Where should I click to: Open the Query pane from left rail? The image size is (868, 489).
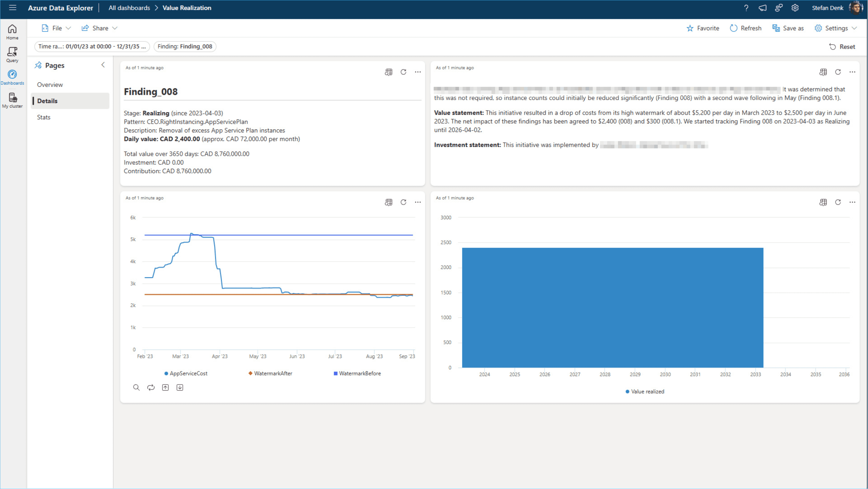pyautogui.click(x=12, y=54)
